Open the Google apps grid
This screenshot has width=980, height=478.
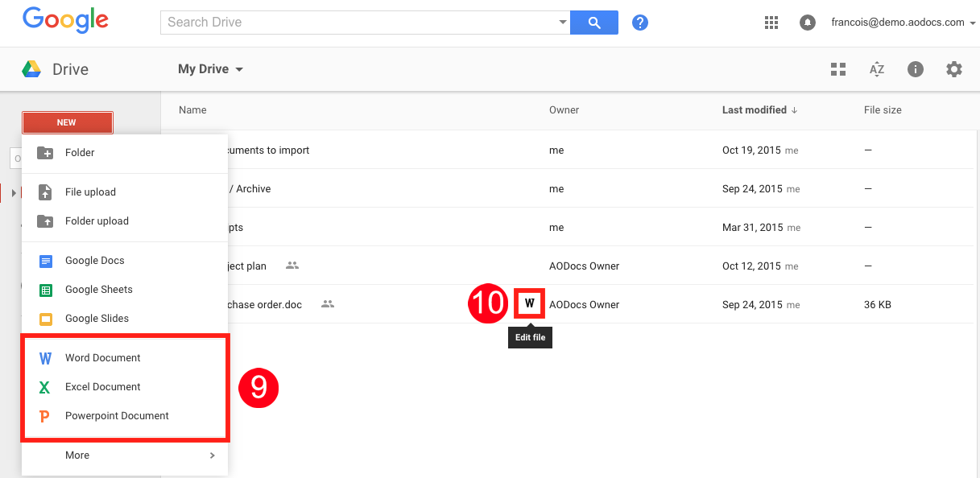[771, 23]
